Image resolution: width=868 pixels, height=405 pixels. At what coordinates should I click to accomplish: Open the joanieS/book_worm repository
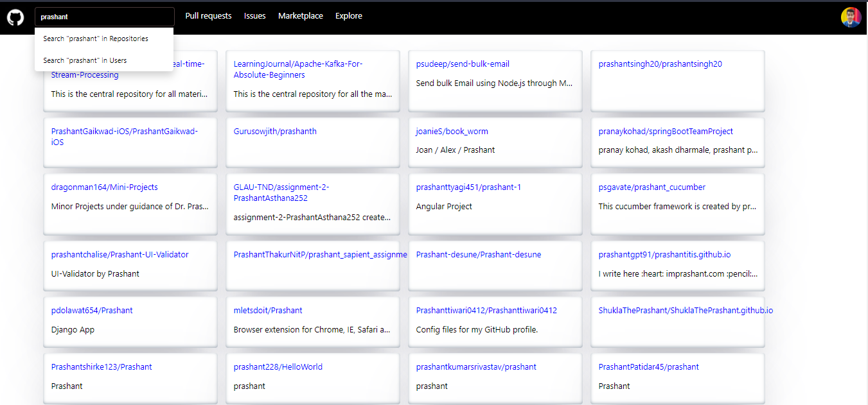click(452, 131)
